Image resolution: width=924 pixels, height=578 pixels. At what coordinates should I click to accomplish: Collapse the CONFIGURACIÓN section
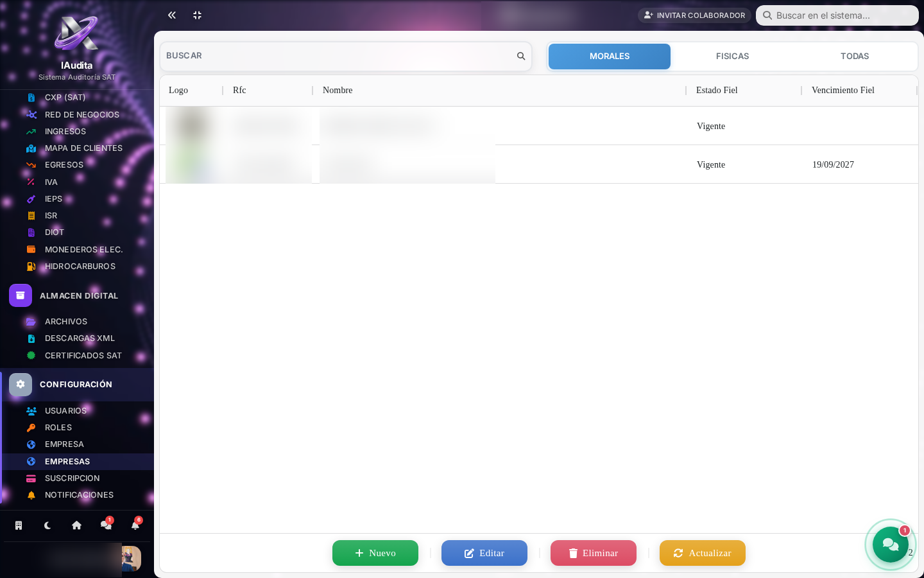coord(77,384)
